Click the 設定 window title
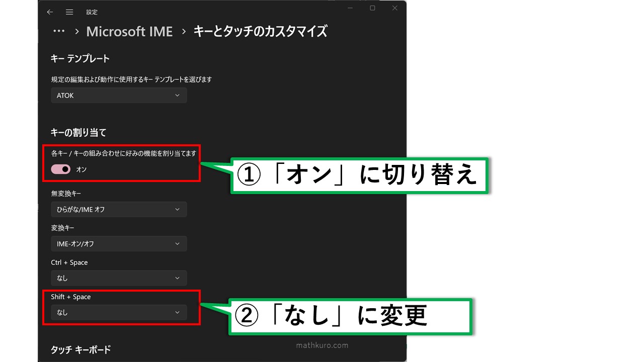The height and width of the screenshot is (362, 644). coord(92,12)
